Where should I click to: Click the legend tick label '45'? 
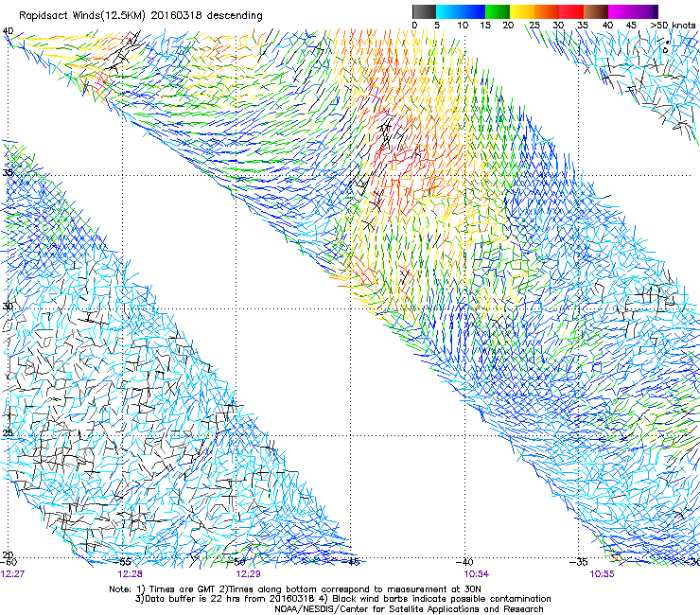631,26
